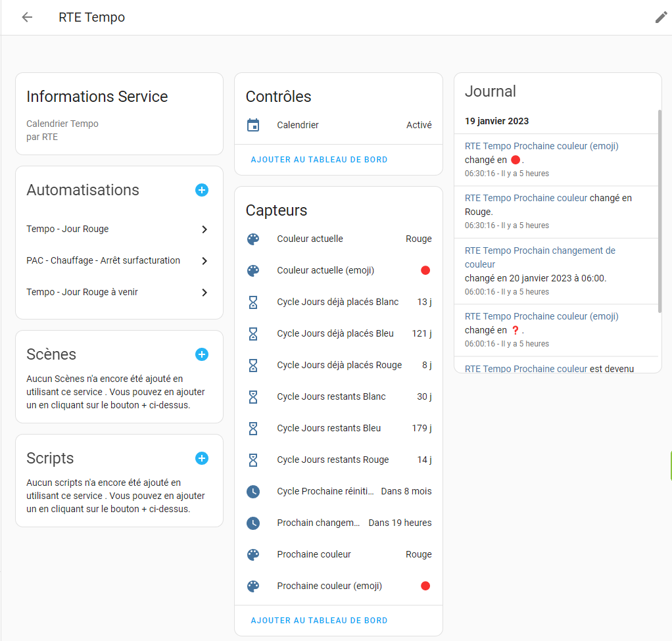Open Tempo - Jour Rouge à venir chevron

[x=204, y=292]
